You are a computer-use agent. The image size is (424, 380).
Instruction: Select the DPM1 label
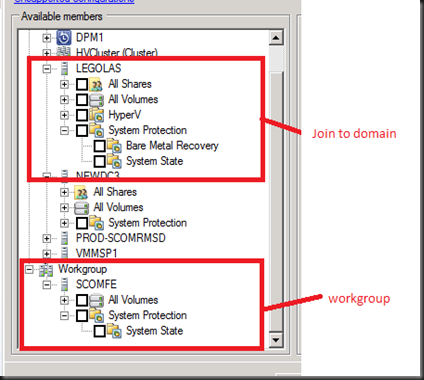pos(89,37)
